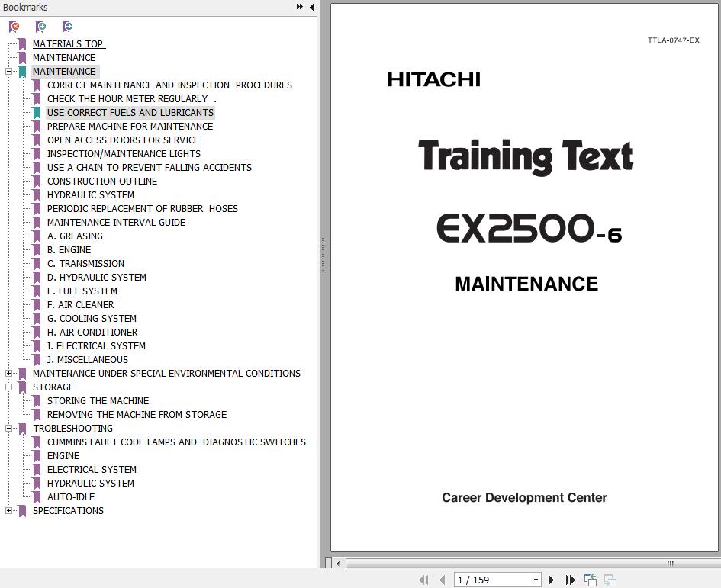Go to INSPECTION/MAINTENANCE LIGHTS
Image resolution: width=721 pixels, height=588 pixels.
pos(124,153)
